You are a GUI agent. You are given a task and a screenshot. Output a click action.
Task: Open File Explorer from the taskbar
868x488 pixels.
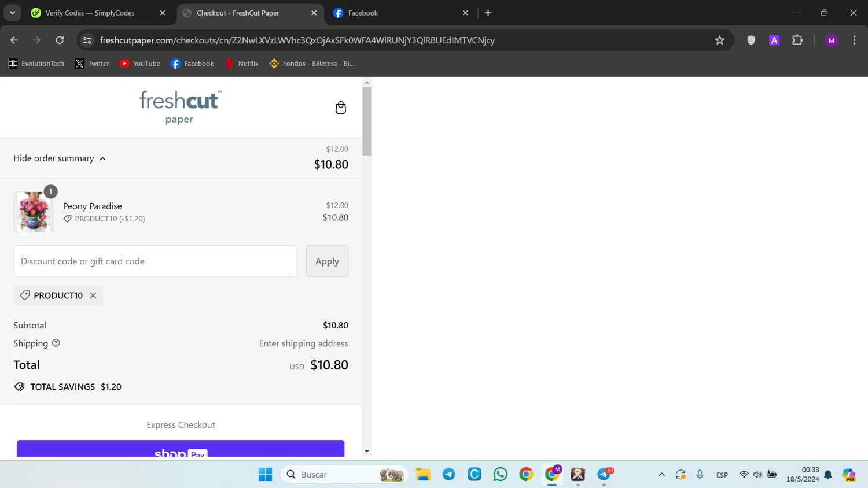pyautogui.click(x=423, y=474)
